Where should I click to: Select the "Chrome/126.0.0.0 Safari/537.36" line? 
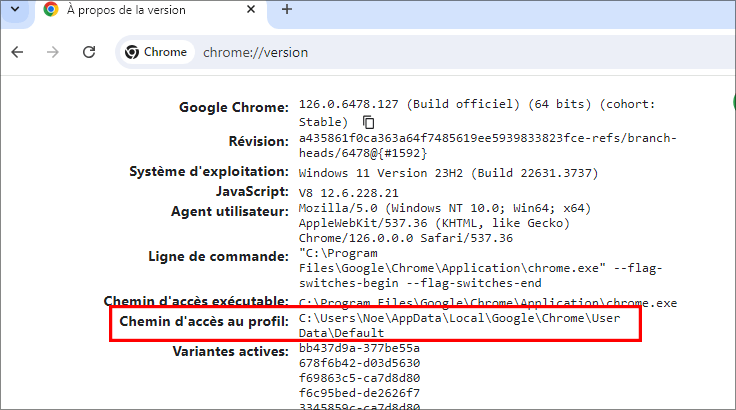(406, 238)
